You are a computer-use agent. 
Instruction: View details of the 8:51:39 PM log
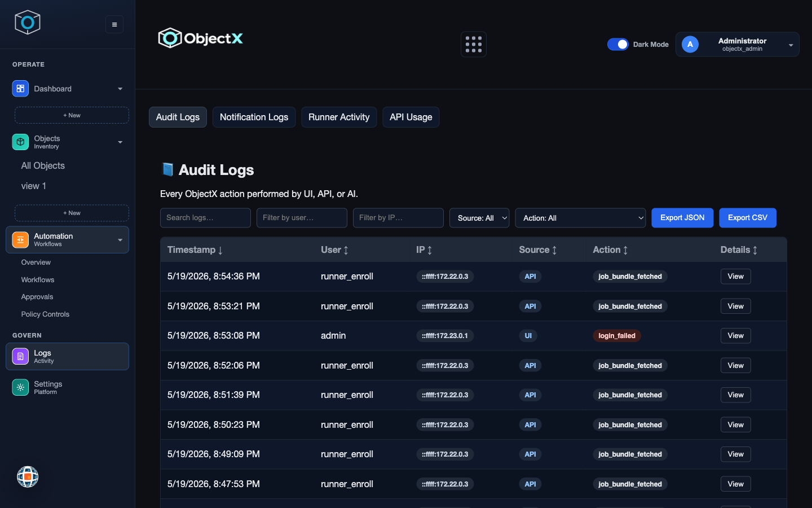(x=736, y=395)
